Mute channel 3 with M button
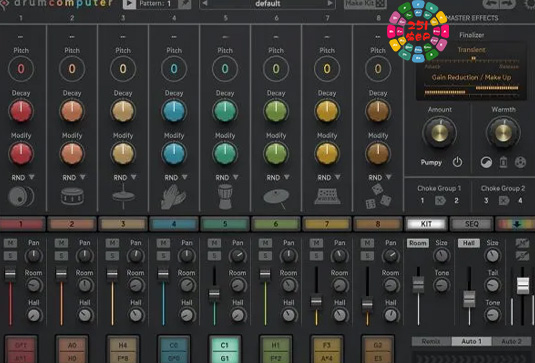The image size is (535, 363). pos(112,243)
